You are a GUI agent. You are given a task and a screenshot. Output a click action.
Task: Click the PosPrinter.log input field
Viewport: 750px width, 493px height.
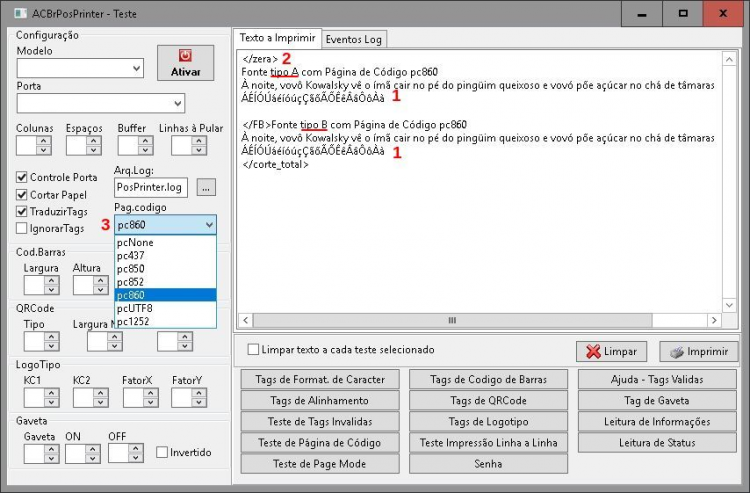(x=151, y=187)
